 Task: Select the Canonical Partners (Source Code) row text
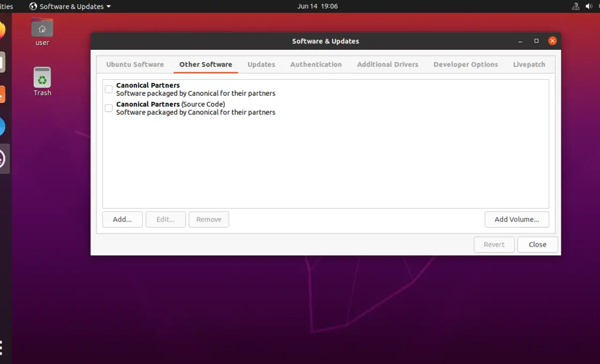pyautogui.click(x=196, y=108)
